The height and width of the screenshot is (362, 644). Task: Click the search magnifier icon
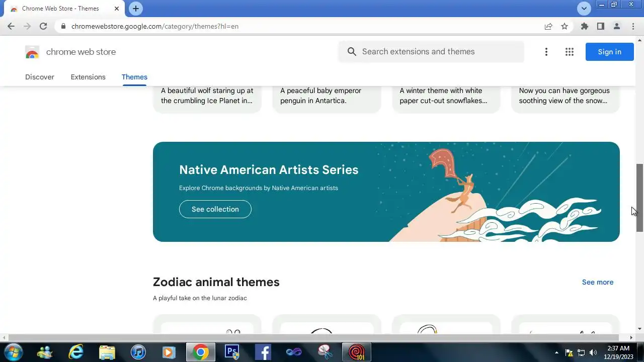coord(352,52)
